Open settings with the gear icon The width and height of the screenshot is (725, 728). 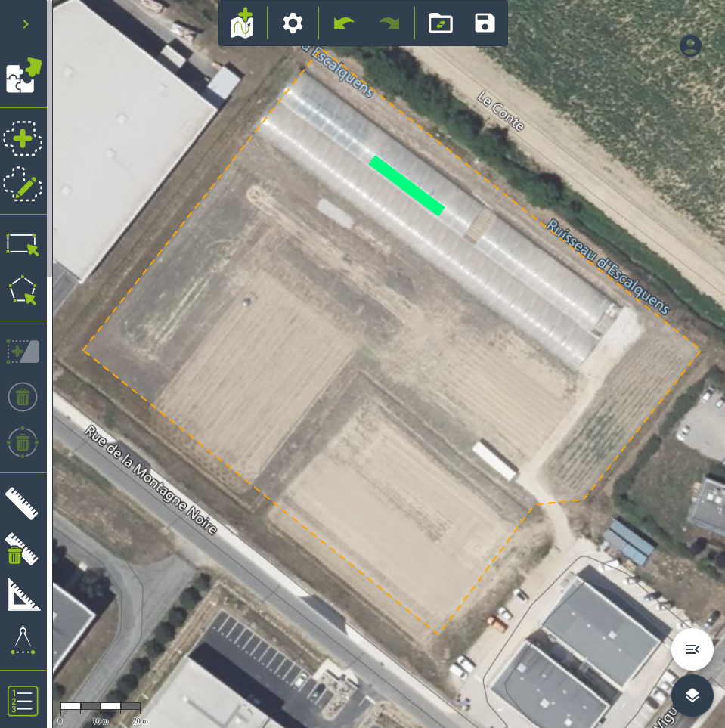(x=293, y=23)
